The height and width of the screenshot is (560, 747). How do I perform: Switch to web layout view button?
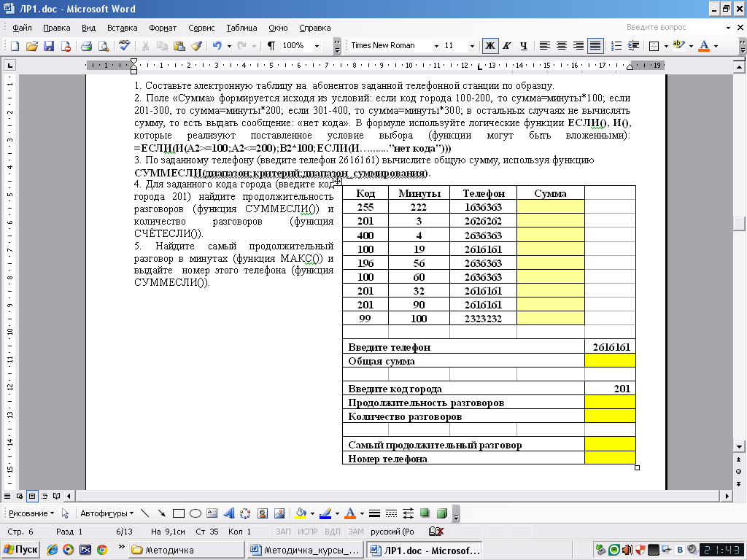click(x=20, y=496)
